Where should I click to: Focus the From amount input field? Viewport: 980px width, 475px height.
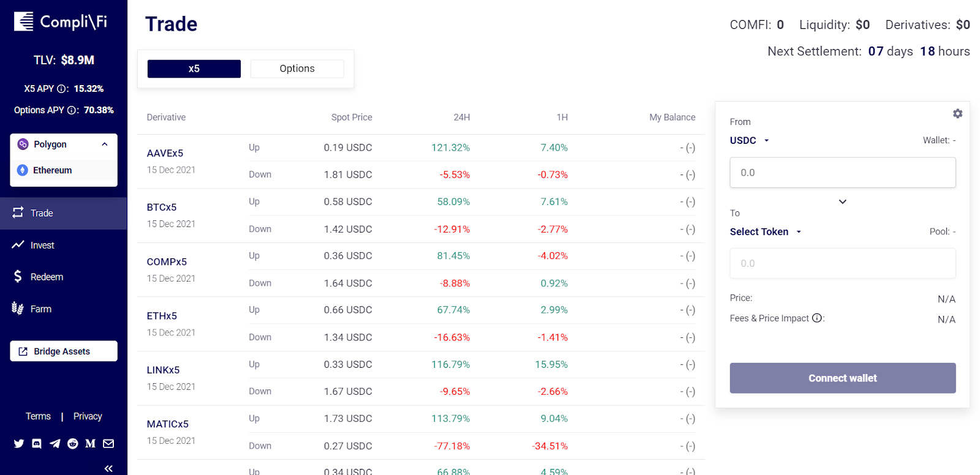843,173
